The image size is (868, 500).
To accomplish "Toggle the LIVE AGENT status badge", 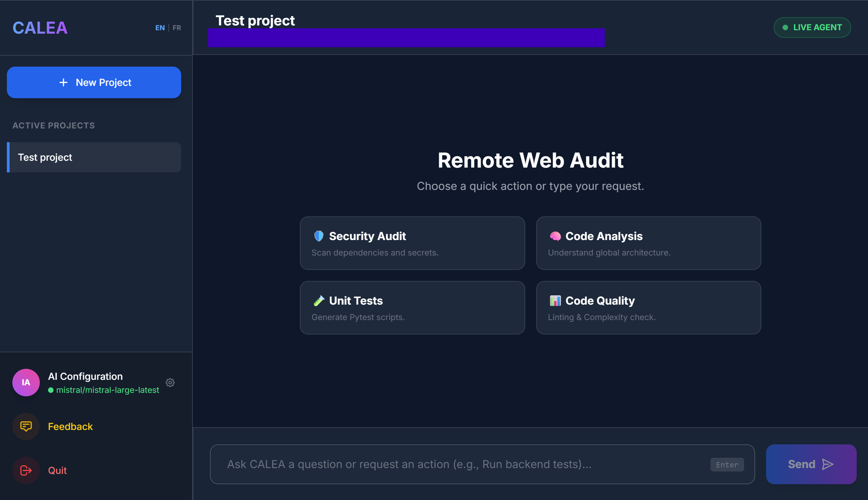I will click(812, 27).
